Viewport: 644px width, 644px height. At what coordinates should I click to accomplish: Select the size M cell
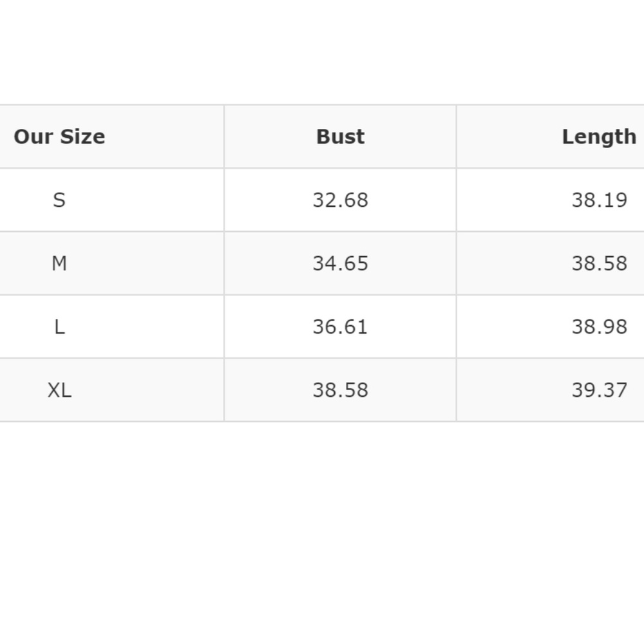click(59, 263)
